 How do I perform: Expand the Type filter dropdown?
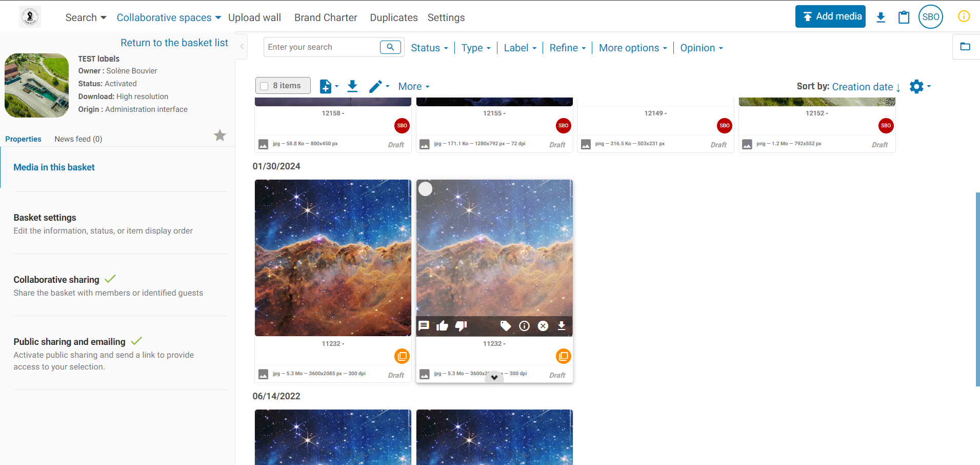tap(476, 48)
